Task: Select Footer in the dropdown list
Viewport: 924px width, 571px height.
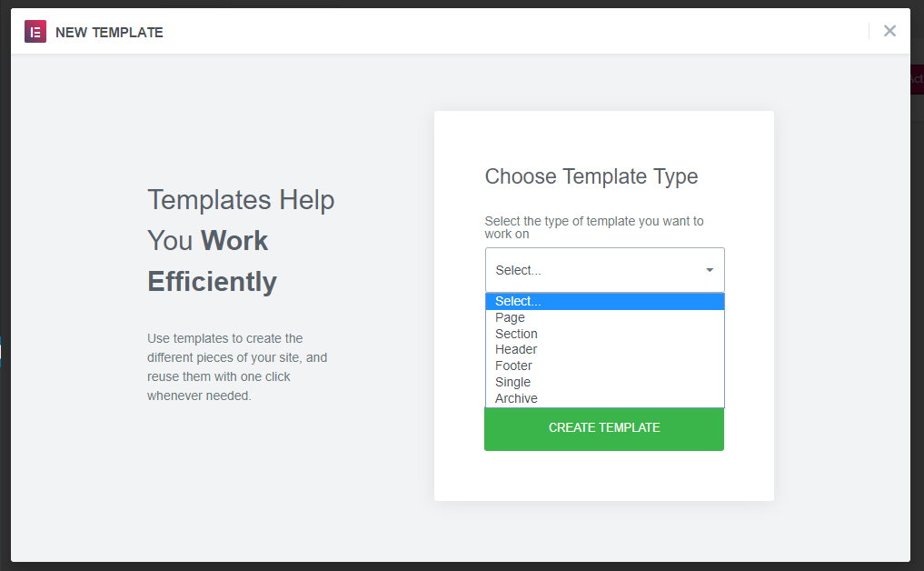Action: point(513,366)
